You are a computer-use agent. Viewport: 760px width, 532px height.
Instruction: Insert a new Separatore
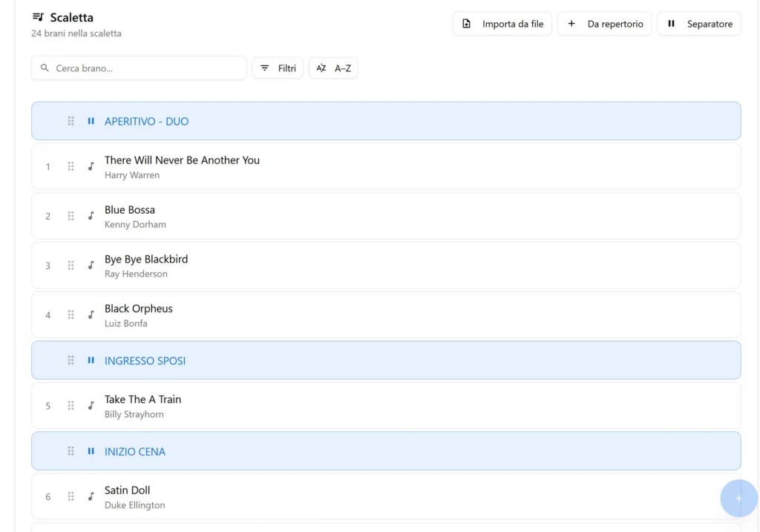click(698, 24)
